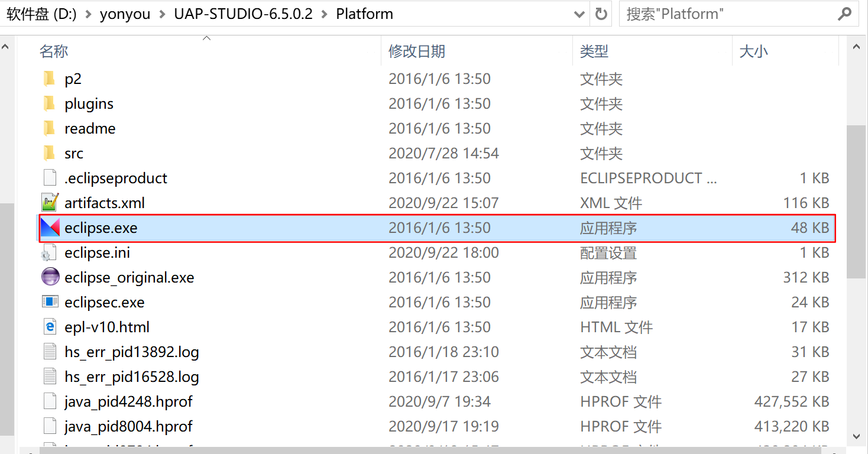Click the eclipse_original.exe purple Eclipse icon
Viewport: 868px width, 454px height.
(x=50, y=277)
